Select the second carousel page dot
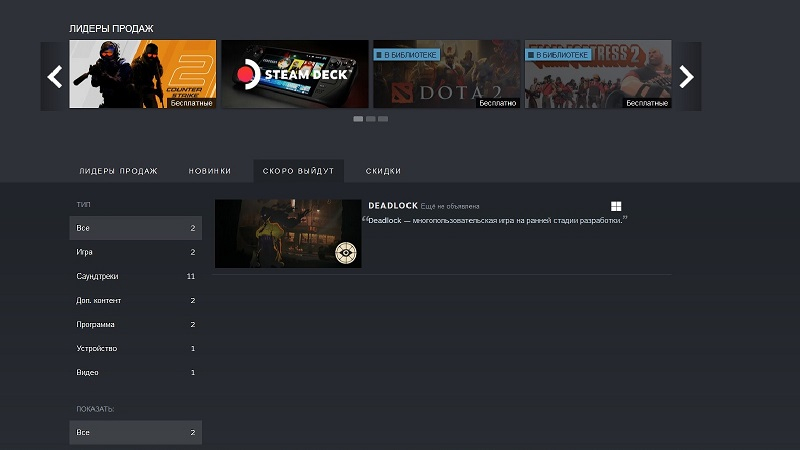Viewport: 800px width, 450px height. (370, 119)
